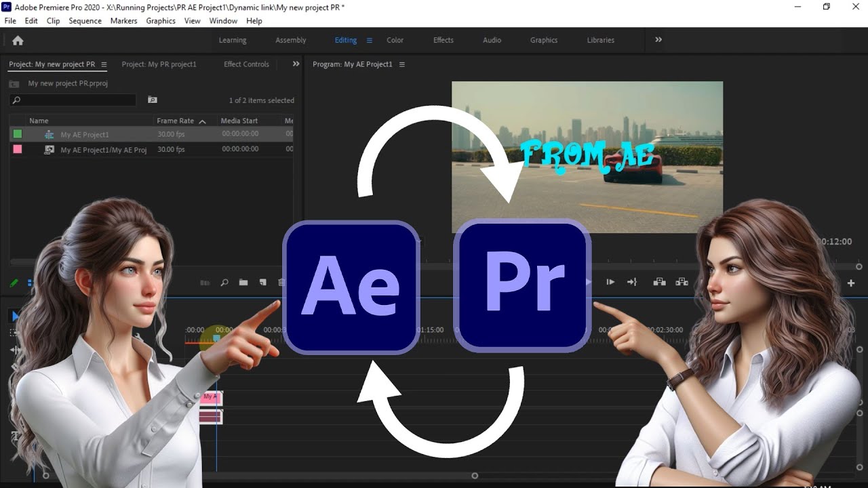The width and height of the screenshot is (868, 488).
Task: Select the My AE Project1/My AE Proj item
Action: (104, 150)
